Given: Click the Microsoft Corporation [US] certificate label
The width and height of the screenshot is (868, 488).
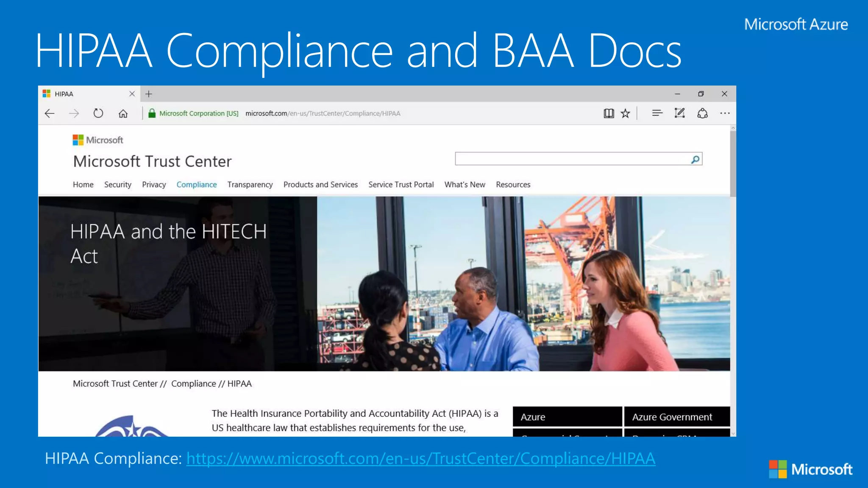Looking at the screenshot, I should (x=199, y=114).
